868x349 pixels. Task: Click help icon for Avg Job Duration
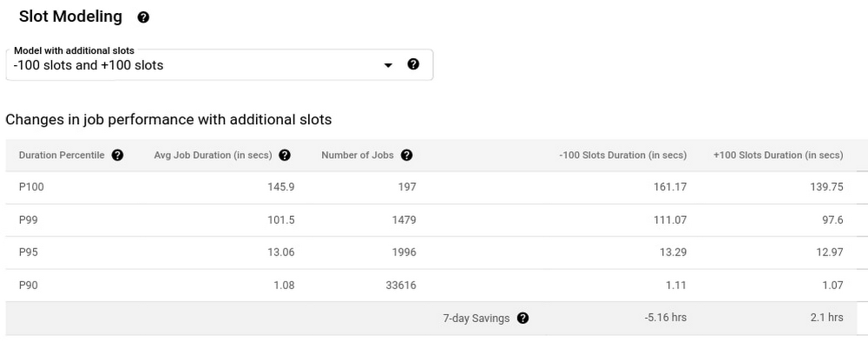pos(285,155)
